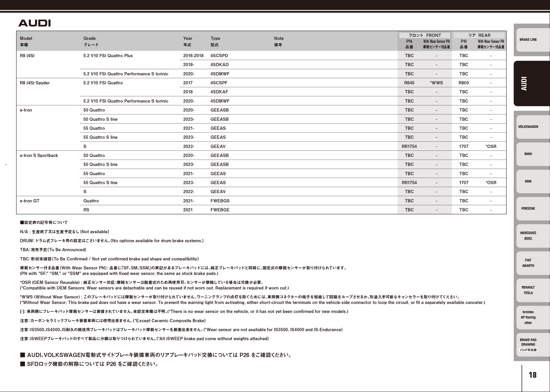
Task: Click year 2016-2018 cell
Action: pos(193,56)
